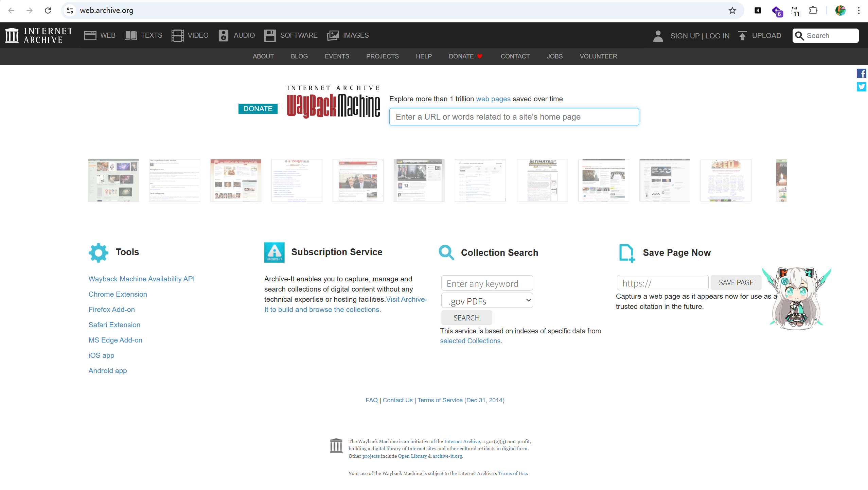The height and width of the screenshot is (490, 868).
Task: Focus the Wayback Machine URL search field
Action: (514, 117)
